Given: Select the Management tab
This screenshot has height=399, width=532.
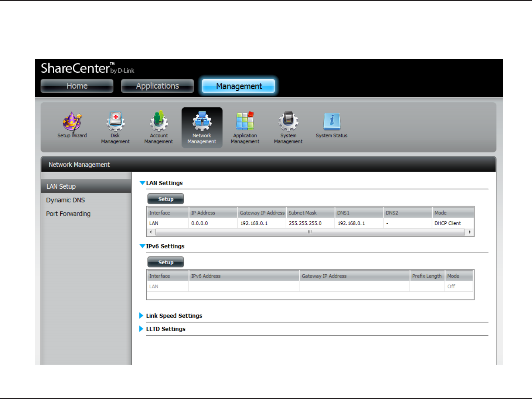Looking at the screenshot, I should pyautogui.click(x=239, y=86).
